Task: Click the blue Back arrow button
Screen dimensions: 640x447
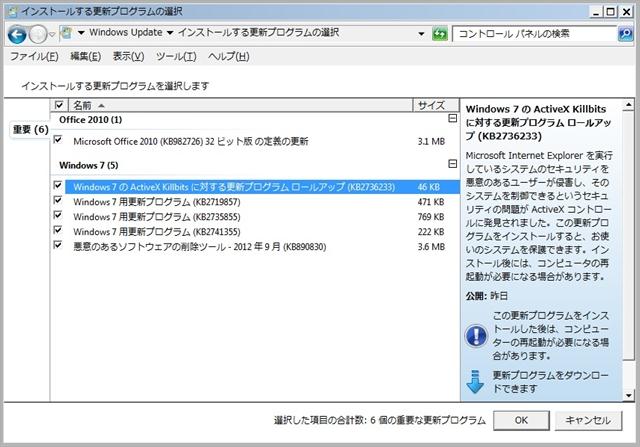Action: (x=17, y=34)
